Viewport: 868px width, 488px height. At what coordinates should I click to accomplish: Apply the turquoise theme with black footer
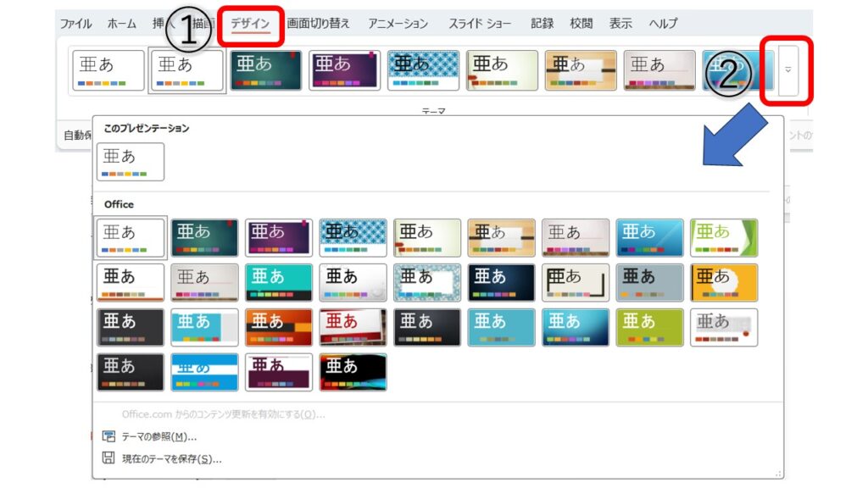(x=278, y=283)
